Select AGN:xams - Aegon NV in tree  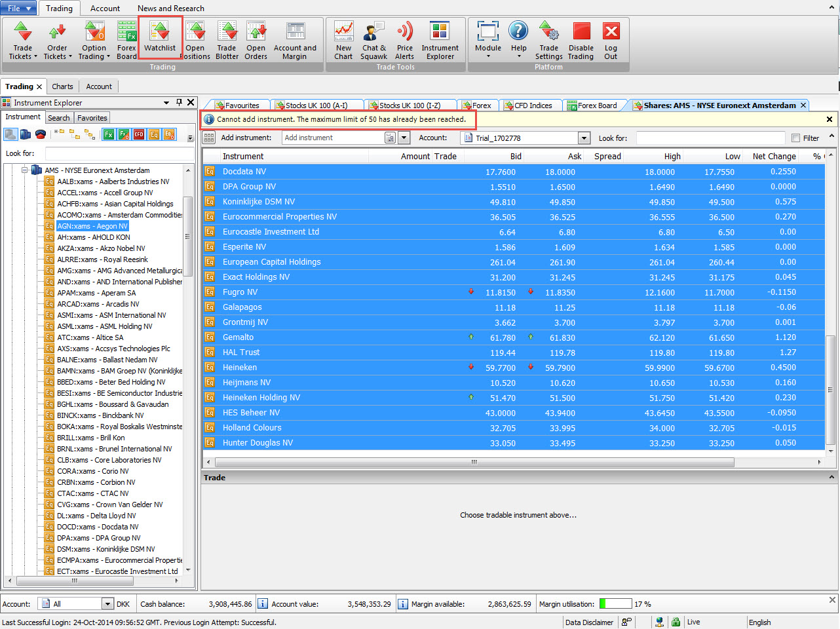click(92, 226)
